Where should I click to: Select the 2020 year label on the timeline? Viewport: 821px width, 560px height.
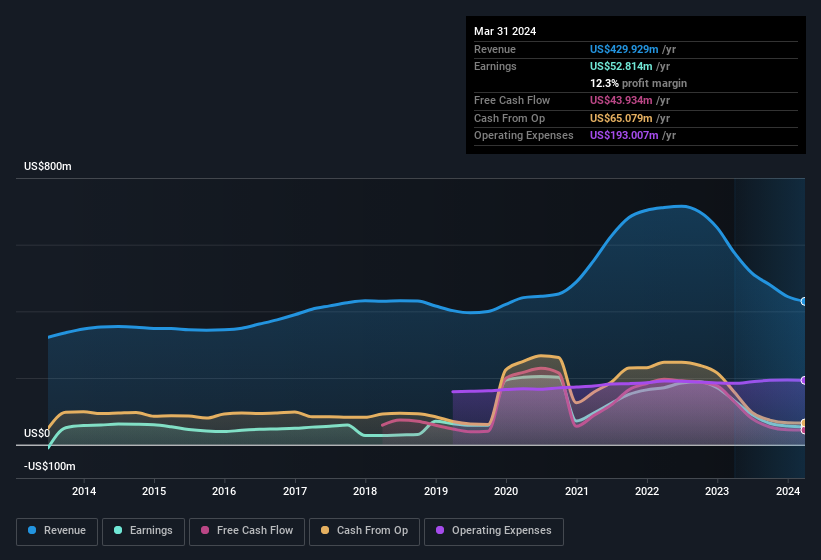point(506,491)
